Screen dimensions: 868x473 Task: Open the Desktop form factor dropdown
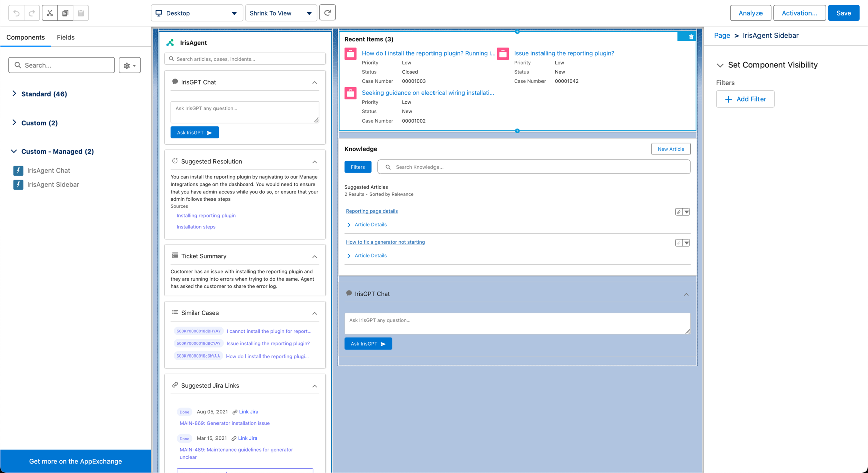[197, 13]
